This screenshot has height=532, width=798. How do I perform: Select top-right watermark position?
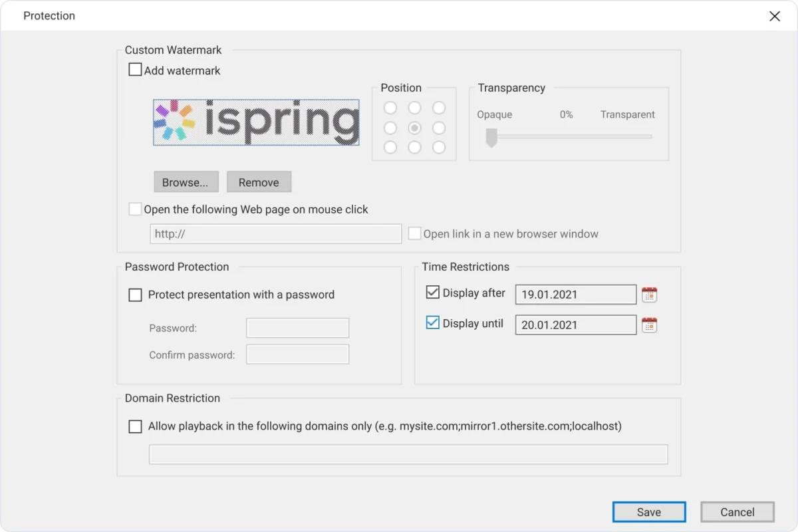(x=439, y=108)
